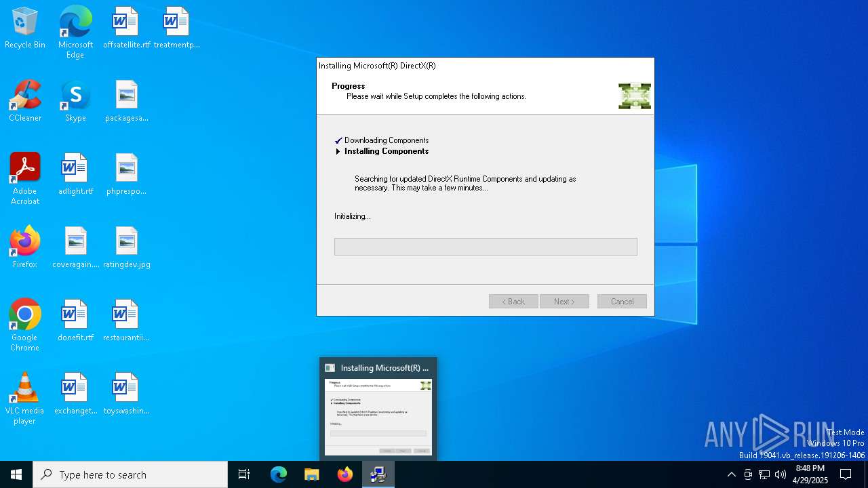
Task: Click the DirectX installer taskbar button
Action: pyautogui.click(x=378, y=474)
